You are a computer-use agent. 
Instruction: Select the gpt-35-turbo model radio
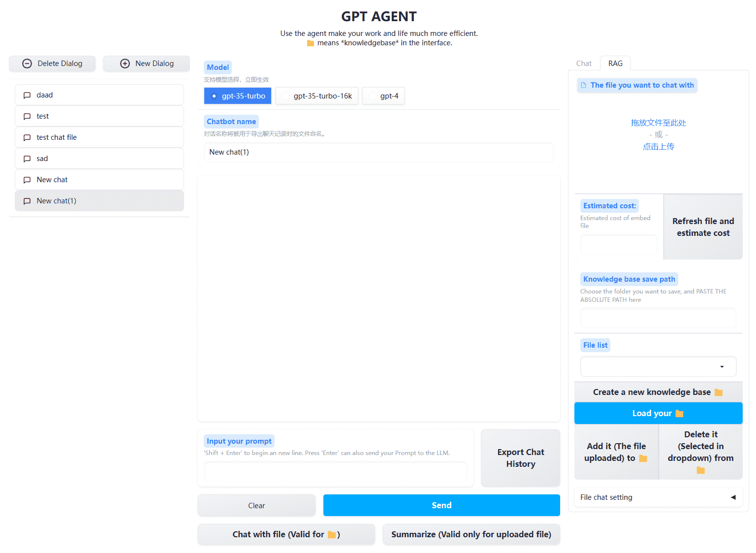point(214,96)
